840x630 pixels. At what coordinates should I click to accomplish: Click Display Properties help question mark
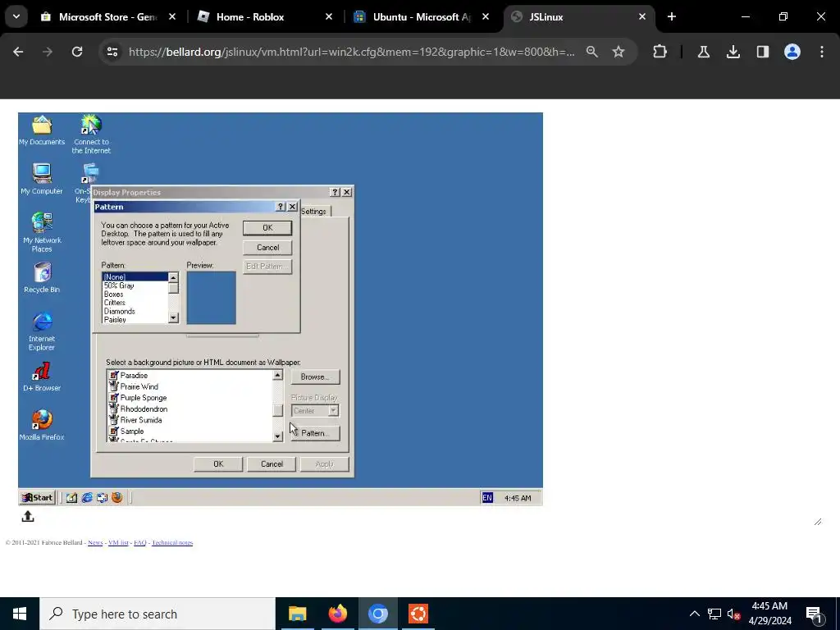336,192
